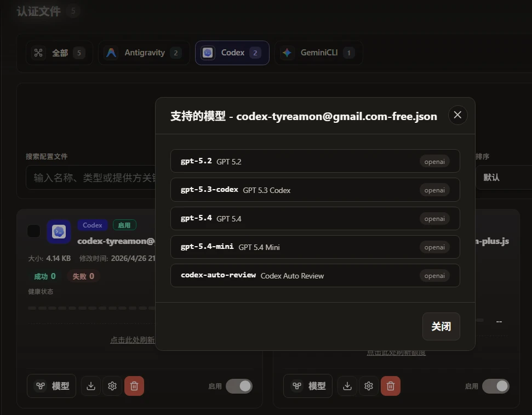The height and width of the screenshot is (415, 532).
Task: Toggle 启用 switch on the 4.14 KB card
Action: [239, 386]
